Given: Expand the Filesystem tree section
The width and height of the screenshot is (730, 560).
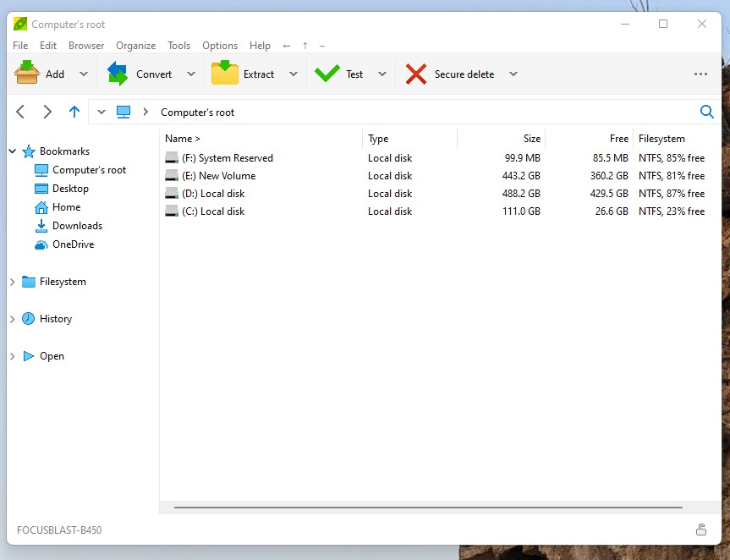Looking at the screenshot, I should (x=12, y=282).
